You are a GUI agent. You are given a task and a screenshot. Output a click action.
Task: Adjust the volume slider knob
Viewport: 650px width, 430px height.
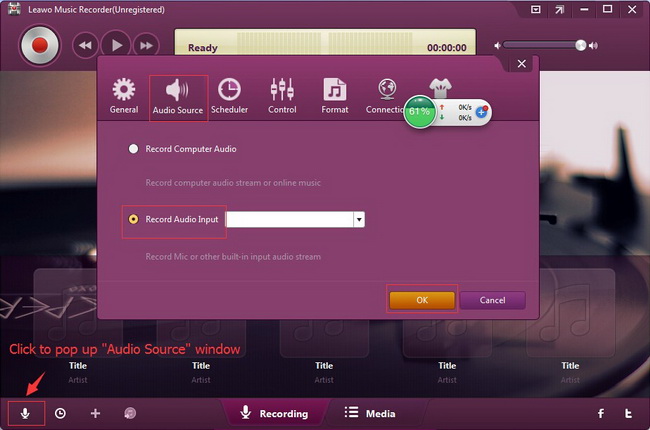tap(581, 45)
